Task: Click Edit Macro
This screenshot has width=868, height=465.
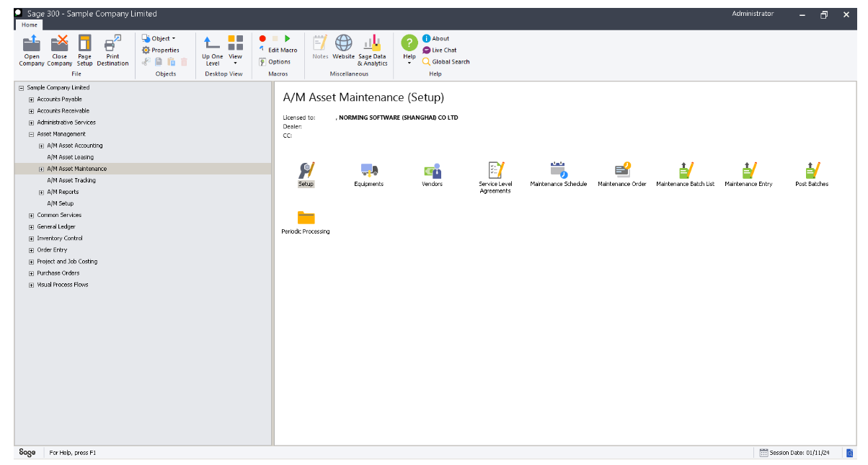Action: click(x=278, y=50)
